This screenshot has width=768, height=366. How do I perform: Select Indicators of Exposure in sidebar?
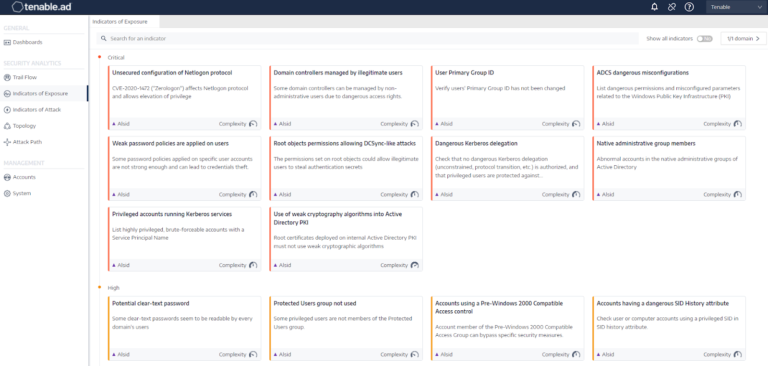click(x=40, y=94)
